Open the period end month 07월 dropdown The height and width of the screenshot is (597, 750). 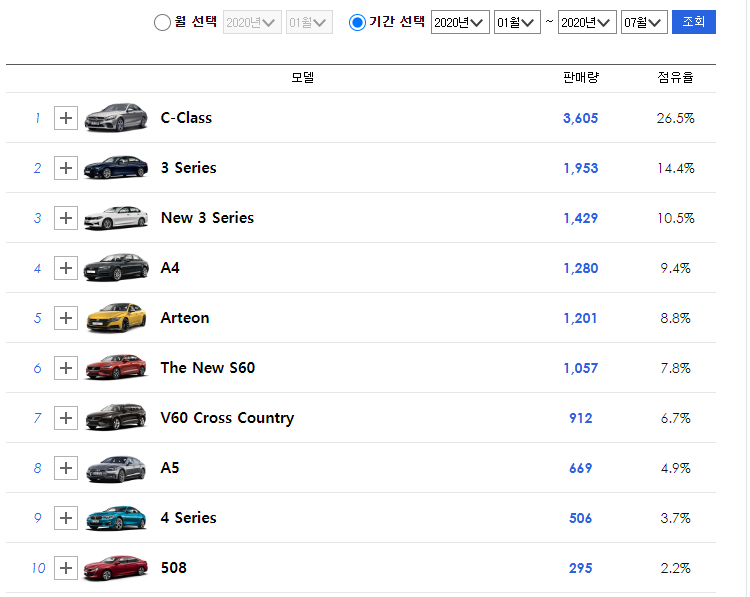tap(644, 22)
